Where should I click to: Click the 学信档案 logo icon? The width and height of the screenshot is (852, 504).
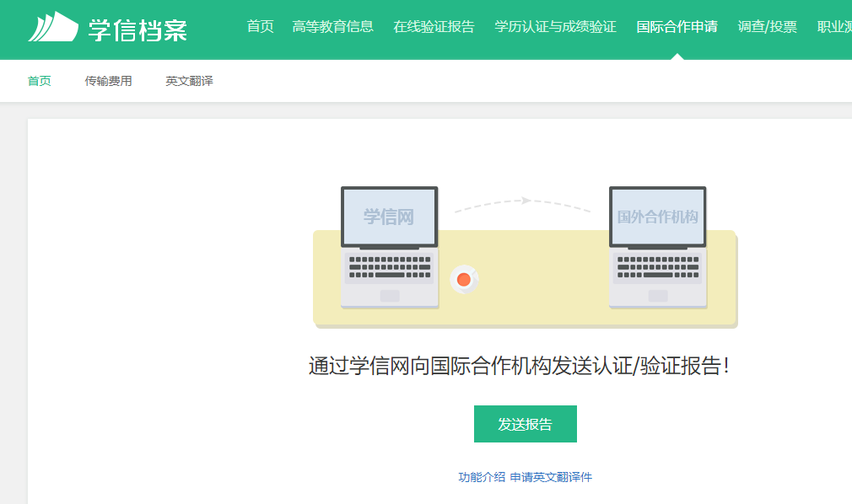pyautogui.click(x=53, y=27)
